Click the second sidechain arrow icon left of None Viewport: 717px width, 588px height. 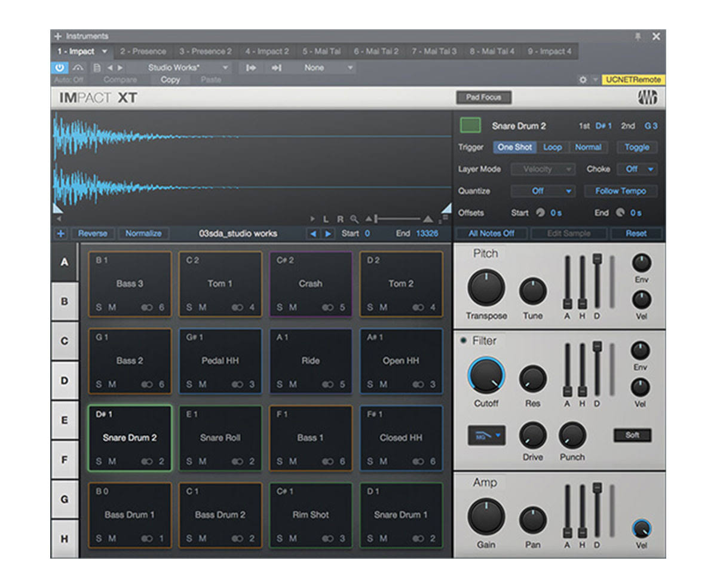pyautogui.click(x=276, y=68)
